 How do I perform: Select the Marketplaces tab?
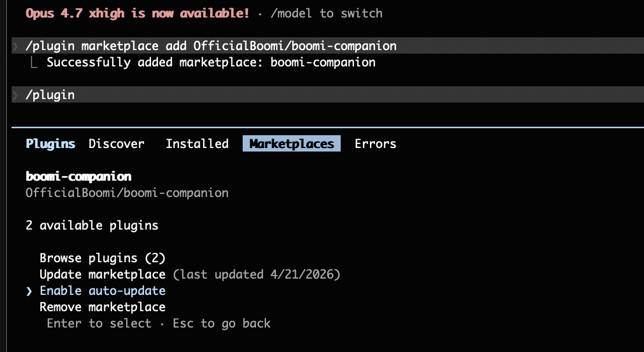click(292, 143)
